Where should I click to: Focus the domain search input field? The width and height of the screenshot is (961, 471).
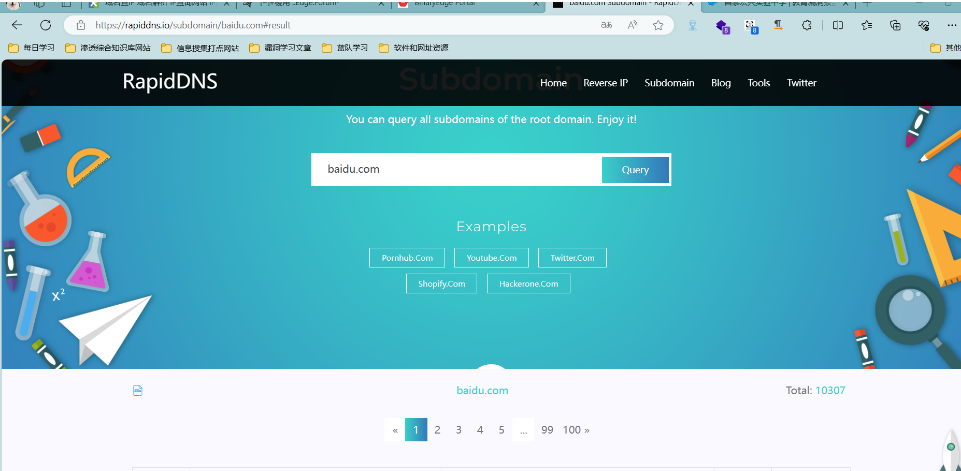(457, 169)
